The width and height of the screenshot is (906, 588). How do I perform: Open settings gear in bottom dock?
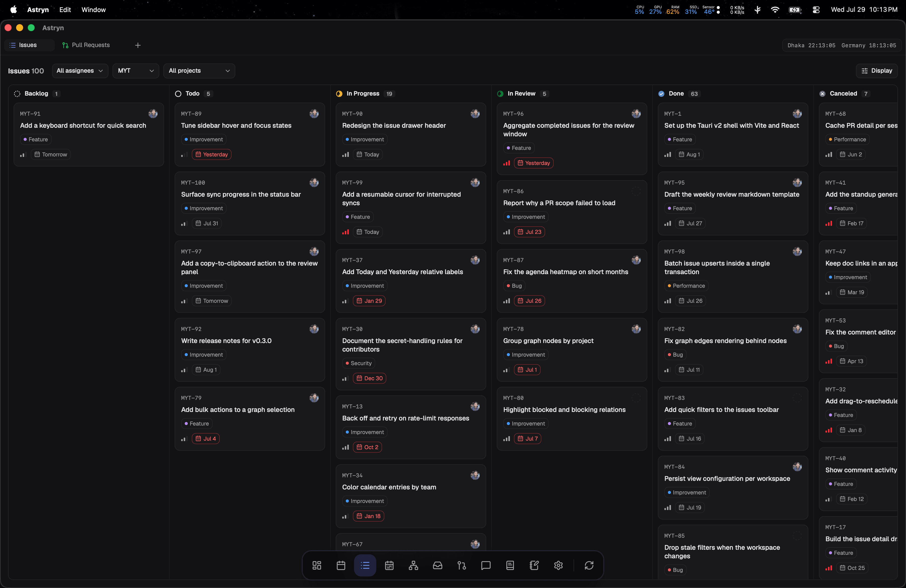tap(558, 566)
